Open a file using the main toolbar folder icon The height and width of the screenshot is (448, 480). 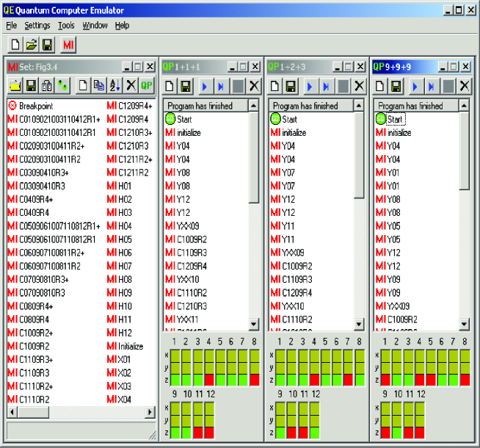click(32, 46)
